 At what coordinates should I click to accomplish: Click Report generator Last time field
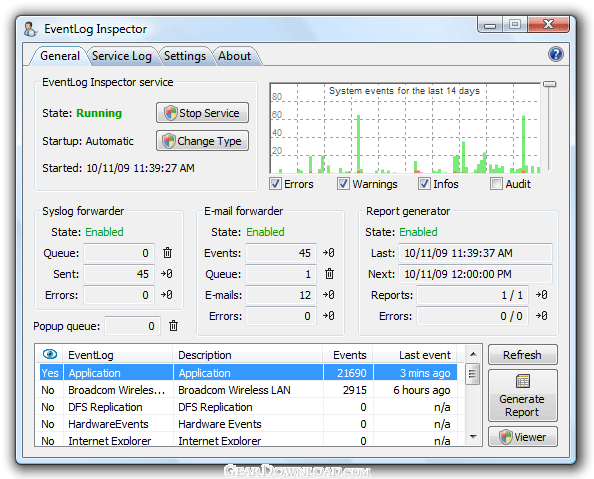pos(475,253)
